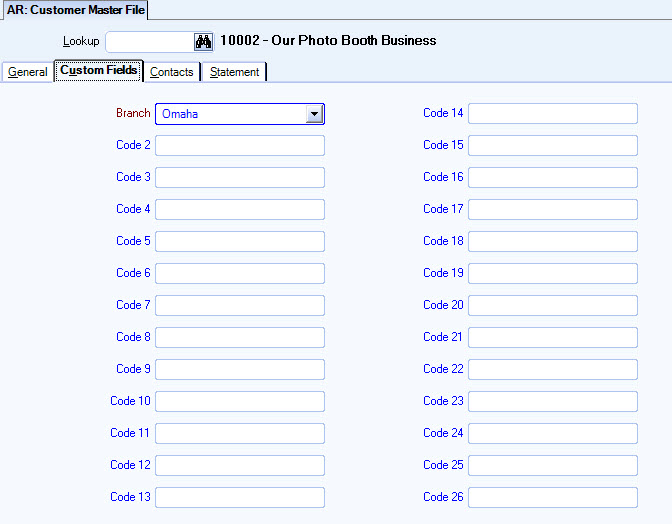Image resolution: width=672 pixels, height=524 pixels.
Task: Focus the Code 14 text box
Action: [x=552, y=114]
